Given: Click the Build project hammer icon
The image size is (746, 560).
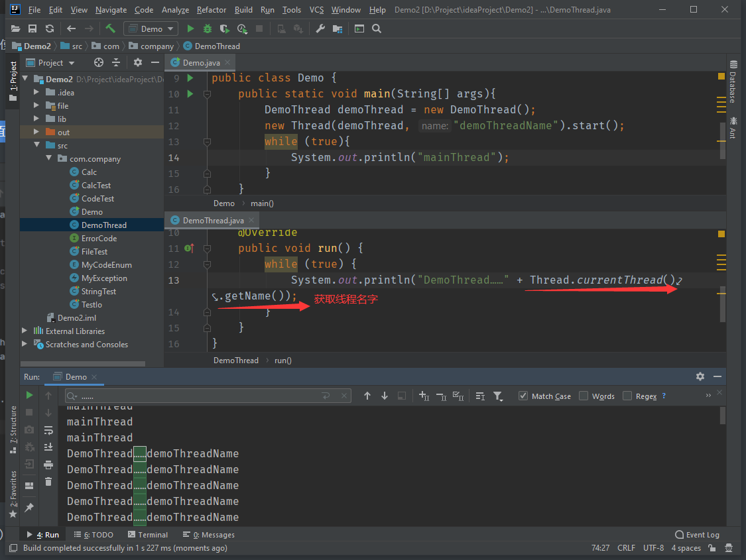Looking at the screenshot, I should tap(110, 28).
